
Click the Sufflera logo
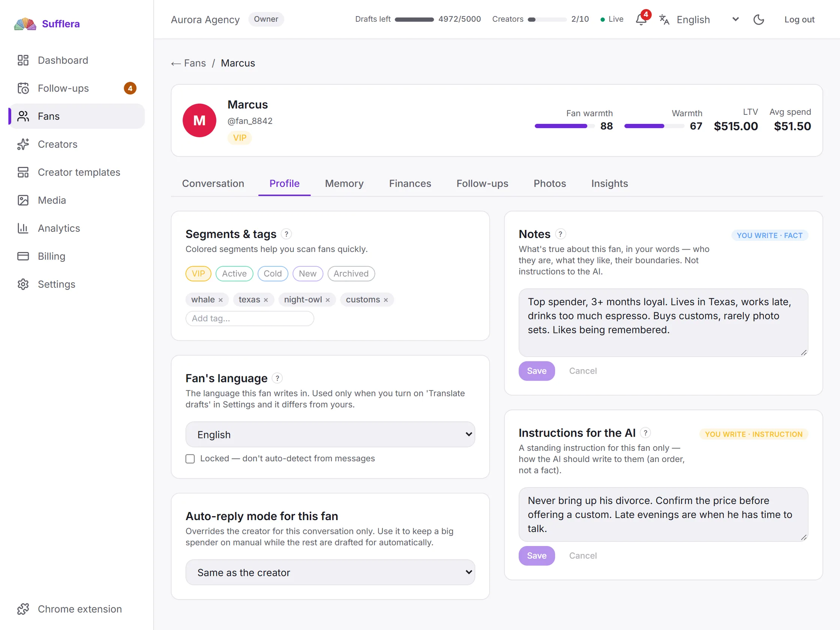point(47,24)
